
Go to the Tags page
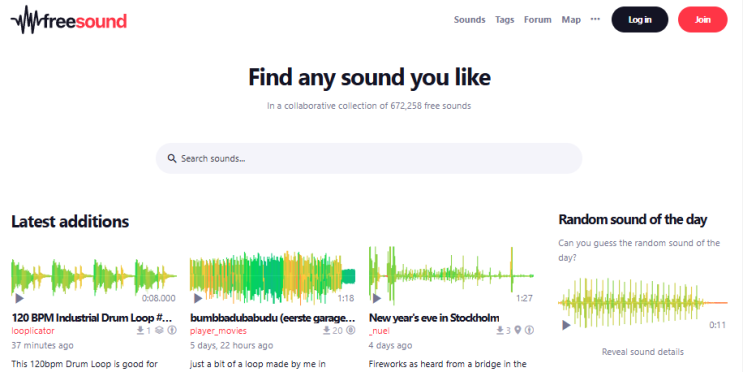click(504, 19)
